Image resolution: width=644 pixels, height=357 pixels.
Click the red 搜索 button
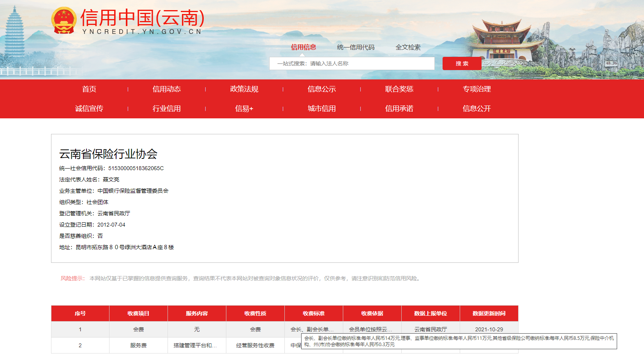click(462, 63)
